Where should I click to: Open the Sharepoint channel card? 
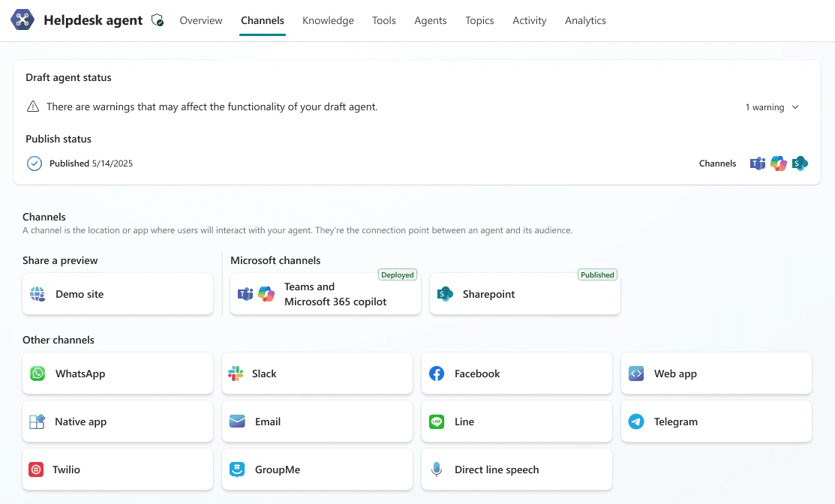[525, 294]
